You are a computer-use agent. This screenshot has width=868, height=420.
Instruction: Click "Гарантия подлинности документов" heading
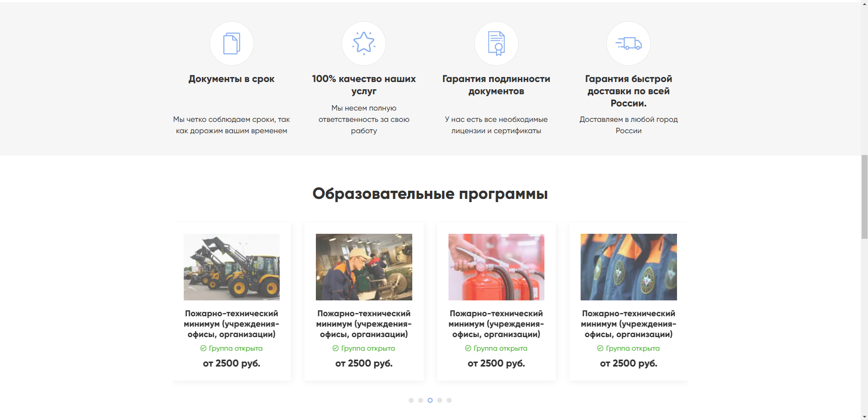coord(496,85)
